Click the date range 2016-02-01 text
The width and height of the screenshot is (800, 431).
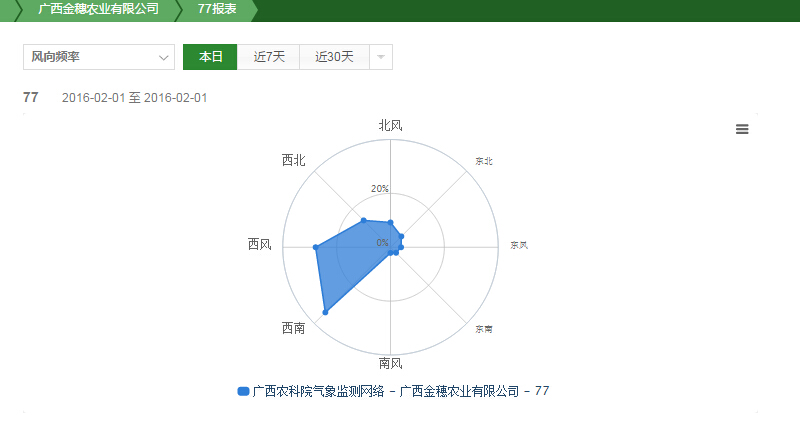point(134,98)
